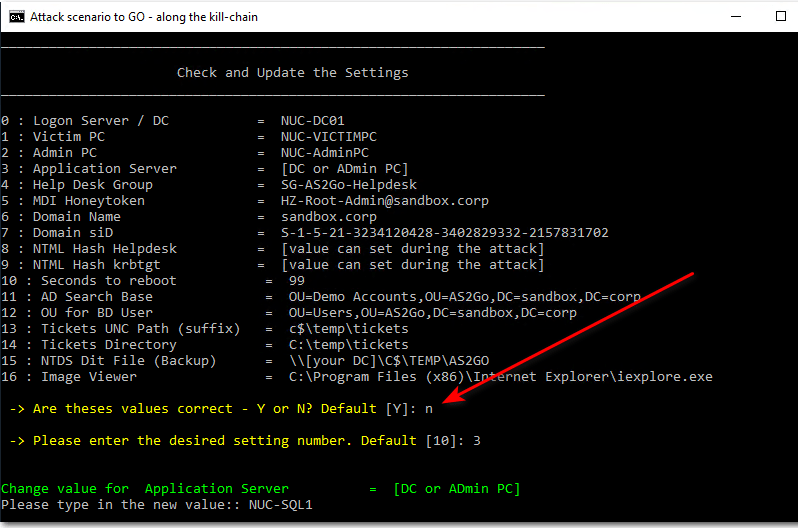798x528 pixels.
Task: Select the NUC-VICTIMPC value
Action: pyautogui.click(x=328, y=137)
